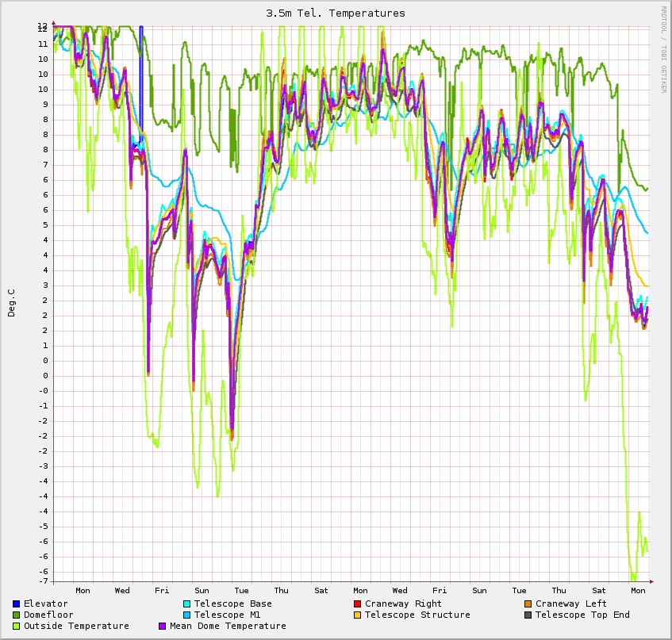Pick the Telescope M1 legend color box

(186, 615)
